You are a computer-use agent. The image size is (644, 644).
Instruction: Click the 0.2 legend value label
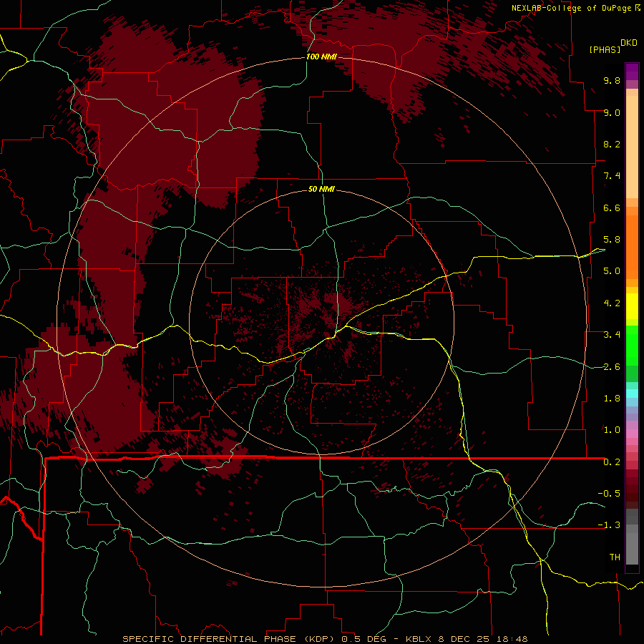612,462
